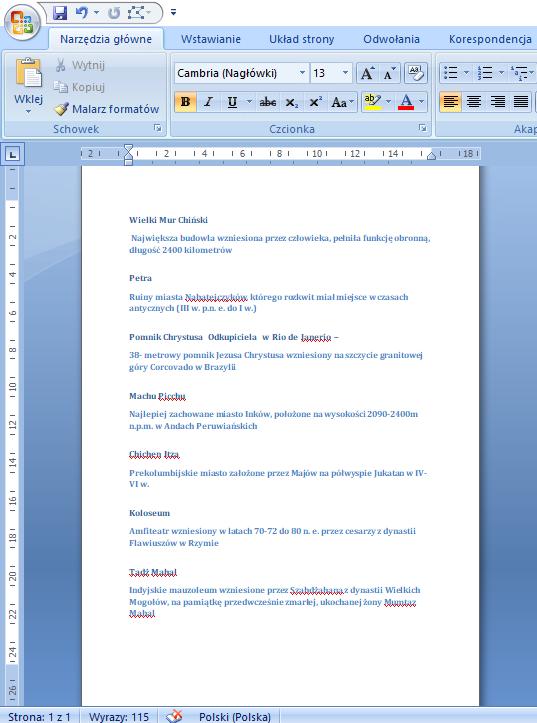Toggle bold formatting
This screenshot has height=723, width=537.
click(x=186, y=102)
